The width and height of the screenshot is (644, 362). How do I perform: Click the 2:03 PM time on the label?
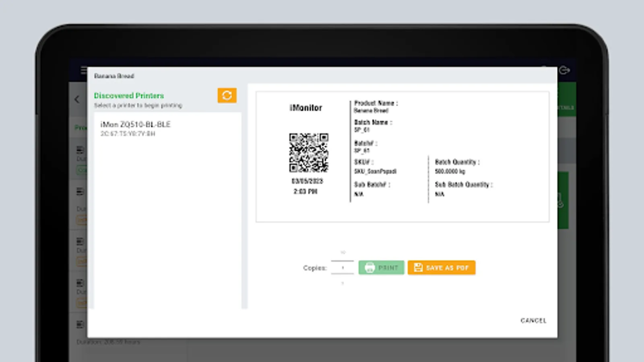[305, 191]
